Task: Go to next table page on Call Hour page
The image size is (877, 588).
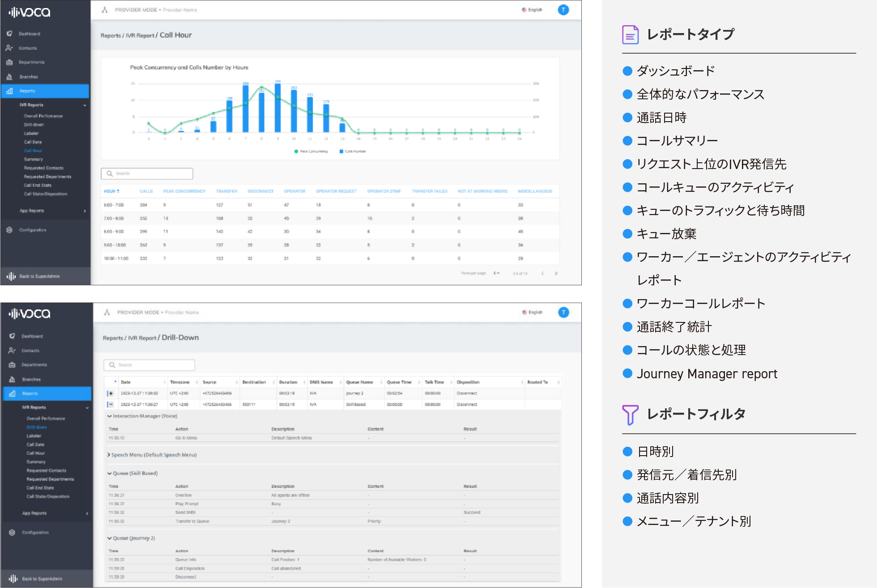Action: [x=556, y=273]
